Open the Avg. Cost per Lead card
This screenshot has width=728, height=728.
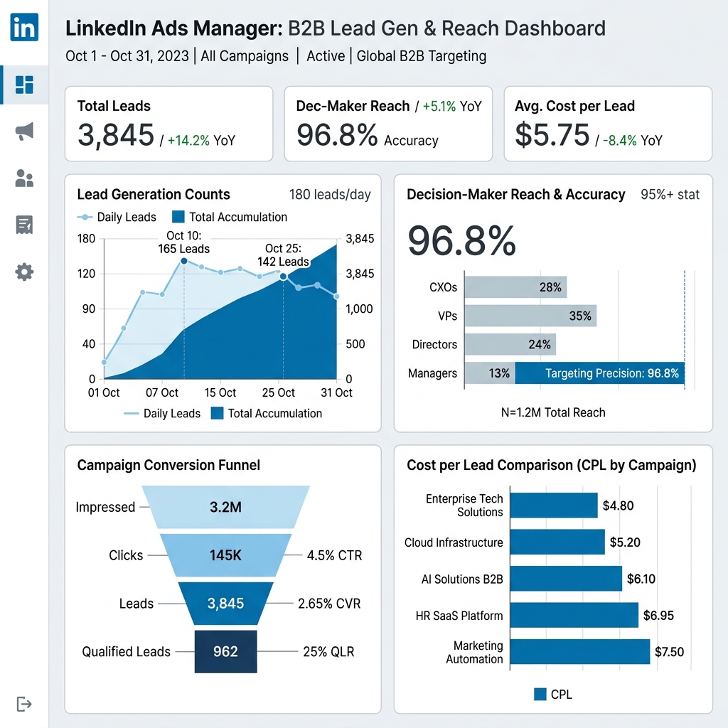(608, 124)
